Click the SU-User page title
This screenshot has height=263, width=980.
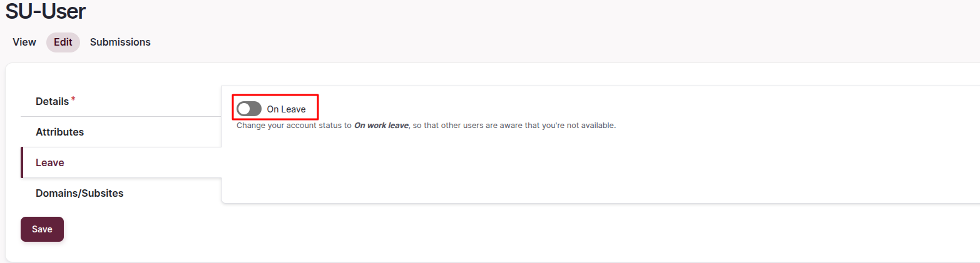pyautogui.click(x=46, y=11)
